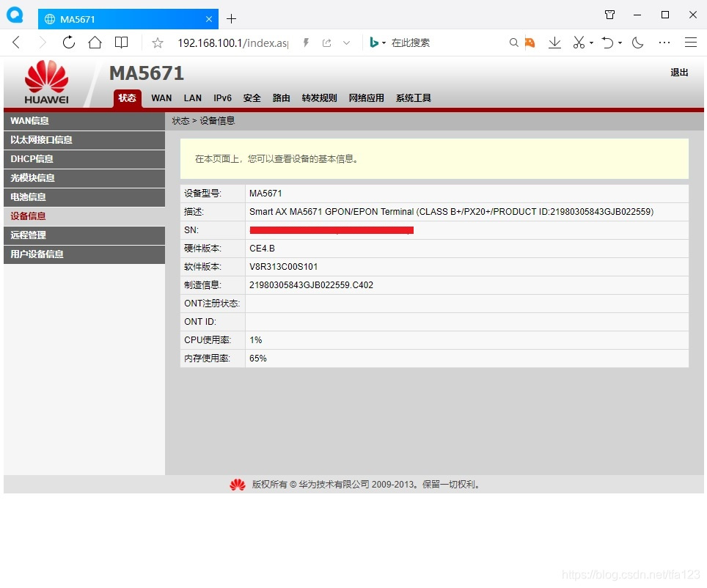Click the 在此搜索 search field

[410, 43]
